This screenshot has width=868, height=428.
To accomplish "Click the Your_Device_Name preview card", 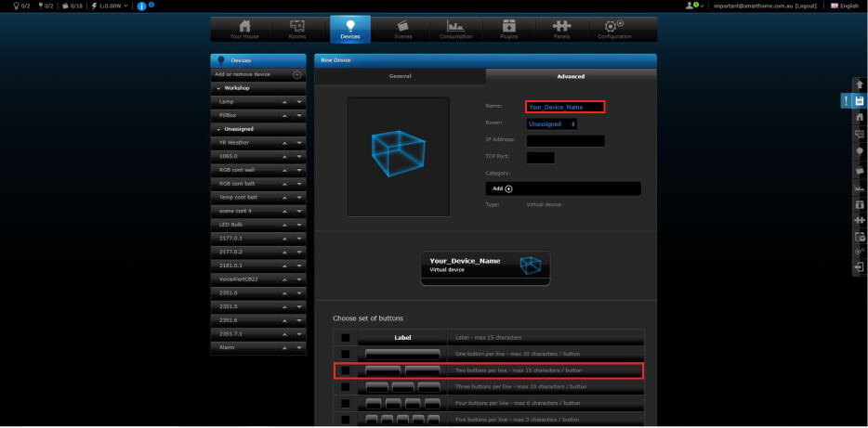I will (x=485, y=268).
